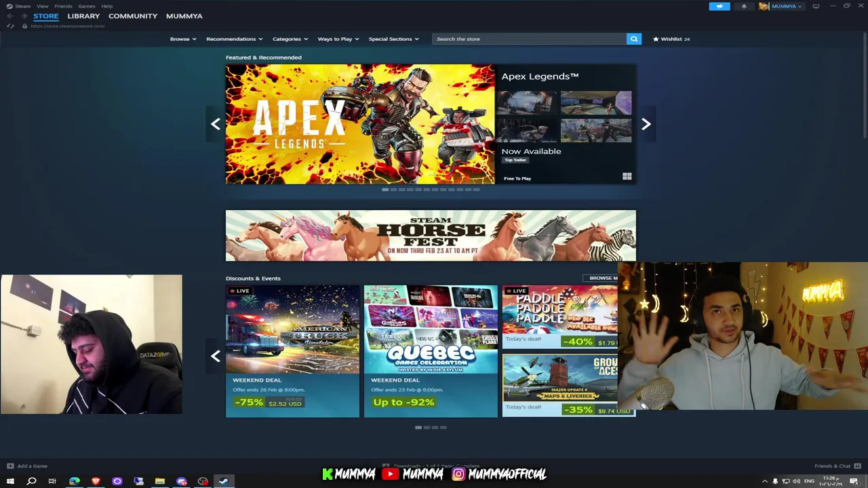Open Friends & Chat
The image size is (868, 488).
pyautogui.click(x=833, y=466)
